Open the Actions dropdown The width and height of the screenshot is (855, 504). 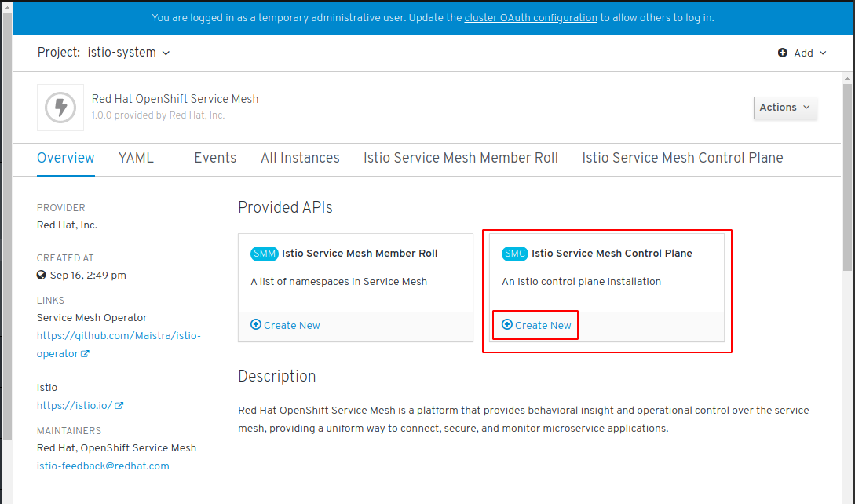[785, 108]
